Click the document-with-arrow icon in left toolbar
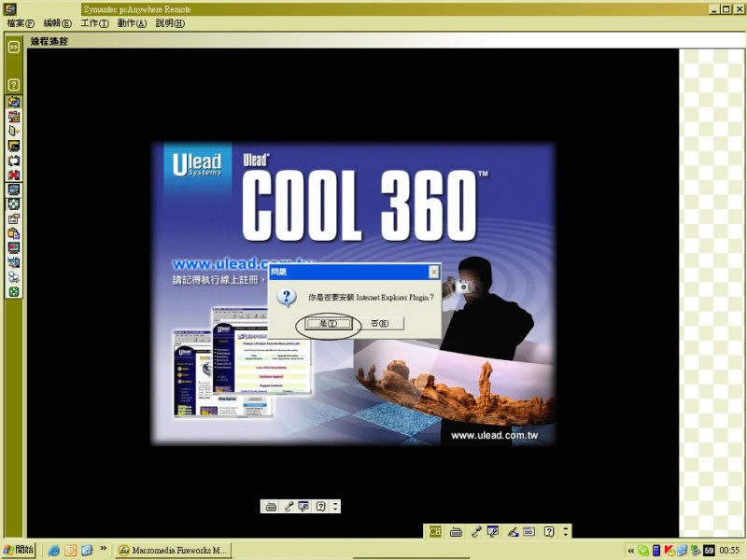Image resolution: width=747 pixels, height=560 pixels. click(x=14, y=131)
